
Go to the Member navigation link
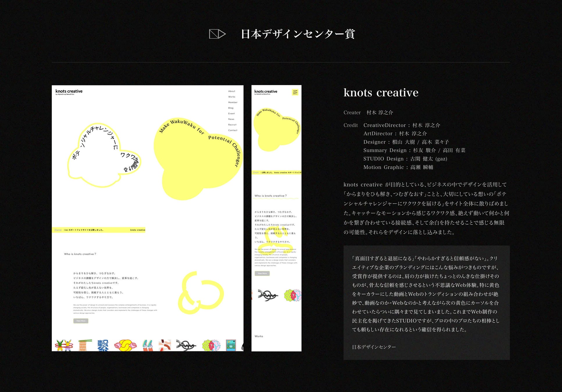point(233,102)
